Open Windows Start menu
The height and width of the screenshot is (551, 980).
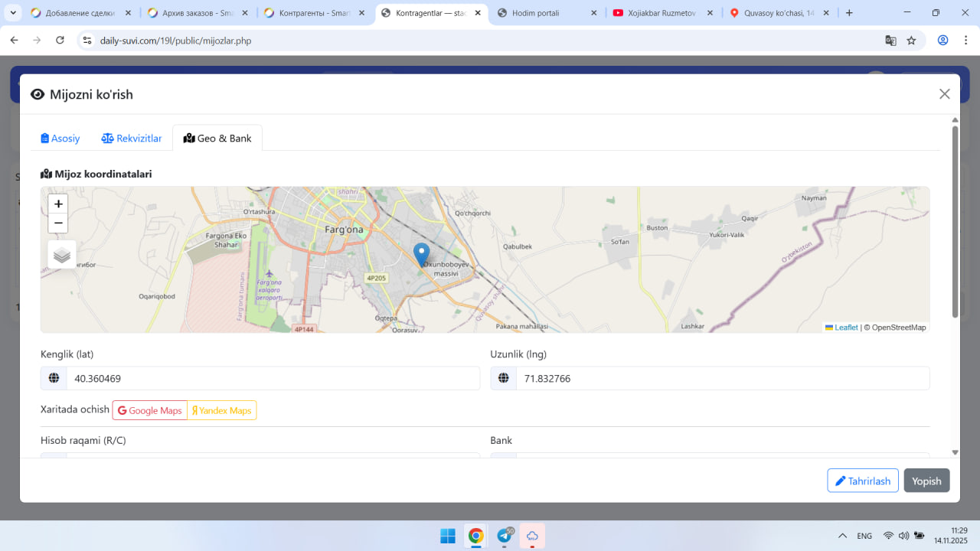[x=448, y=536]
